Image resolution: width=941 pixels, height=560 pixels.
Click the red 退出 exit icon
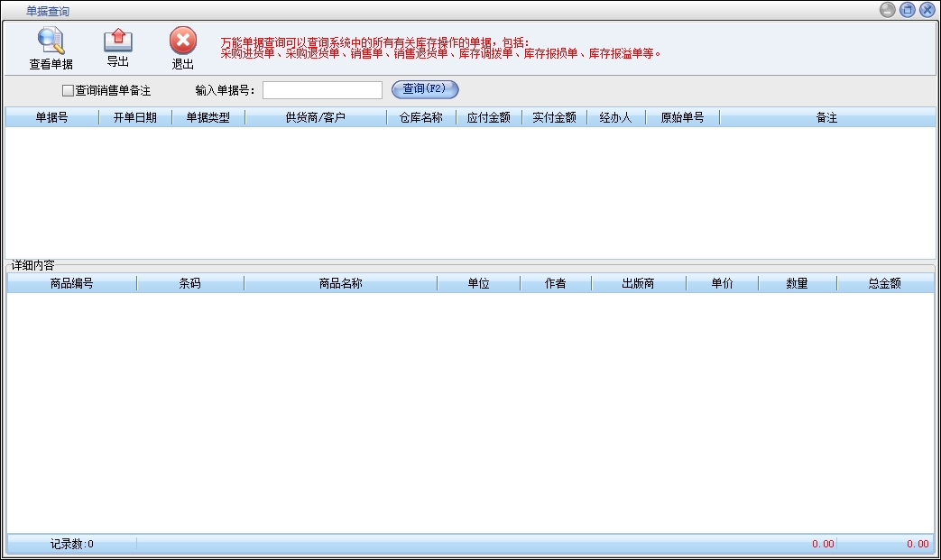pyautogui.click(x=183, y=41)
